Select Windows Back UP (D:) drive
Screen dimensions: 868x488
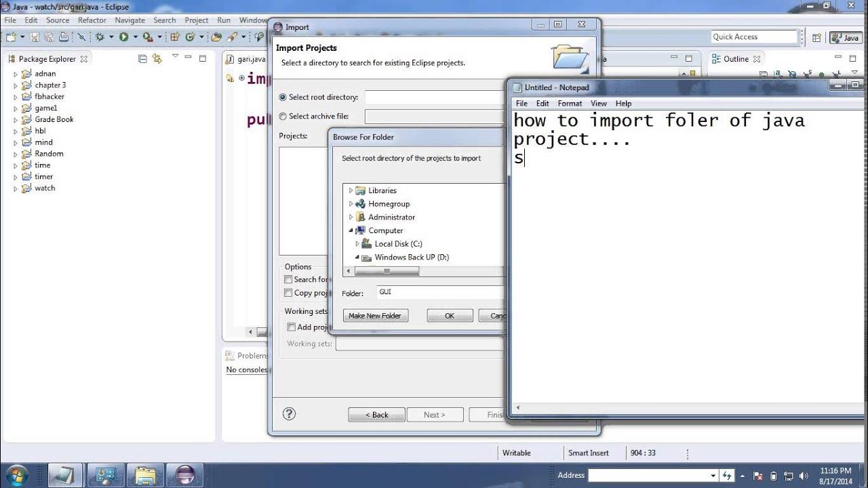click(x=412, y=257)
